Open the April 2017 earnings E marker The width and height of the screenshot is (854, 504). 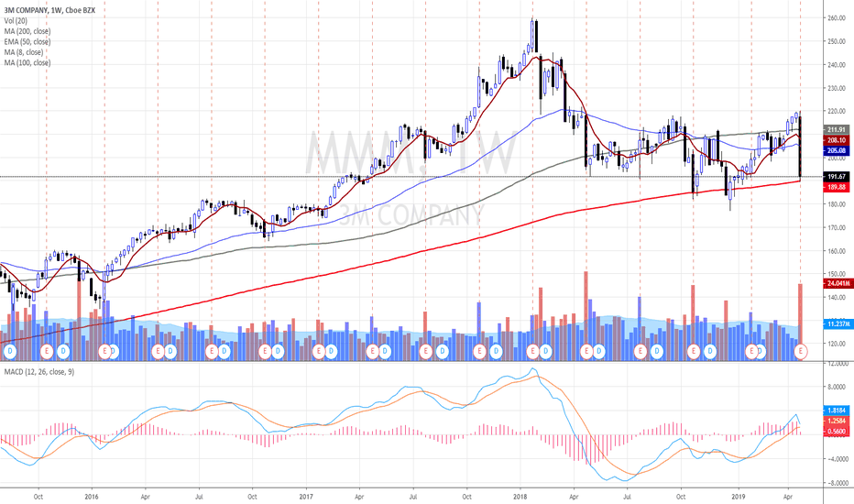click(373, 352)
